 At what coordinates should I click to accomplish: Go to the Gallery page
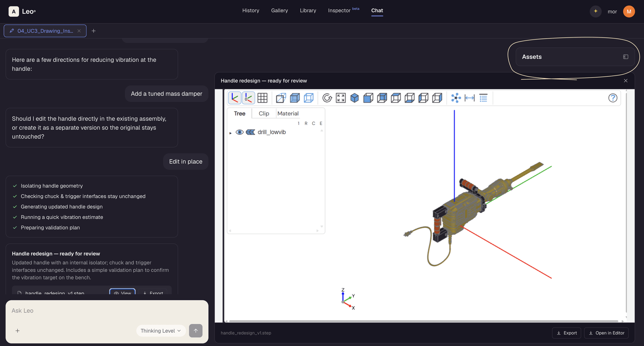click(x=279, y=10)
